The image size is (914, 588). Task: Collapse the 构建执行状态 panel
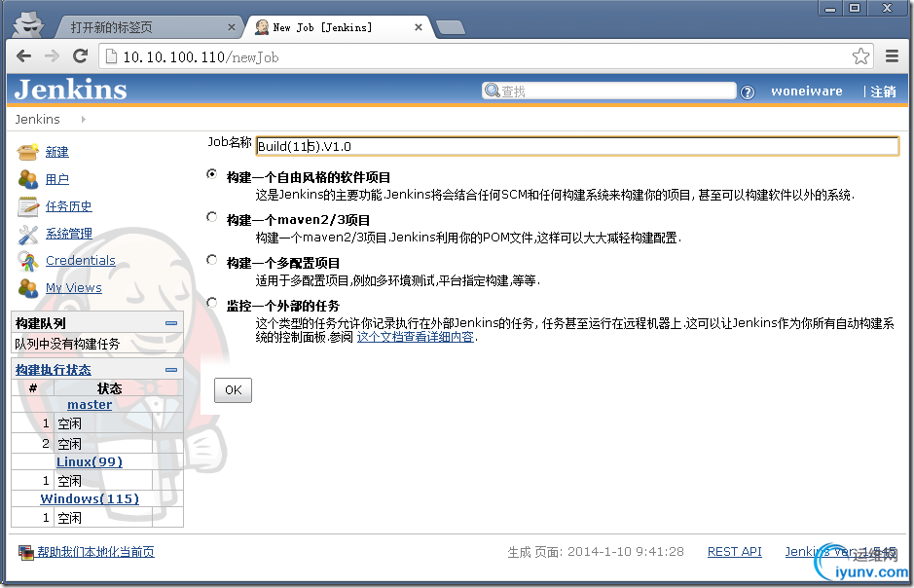tap(171, 370)
